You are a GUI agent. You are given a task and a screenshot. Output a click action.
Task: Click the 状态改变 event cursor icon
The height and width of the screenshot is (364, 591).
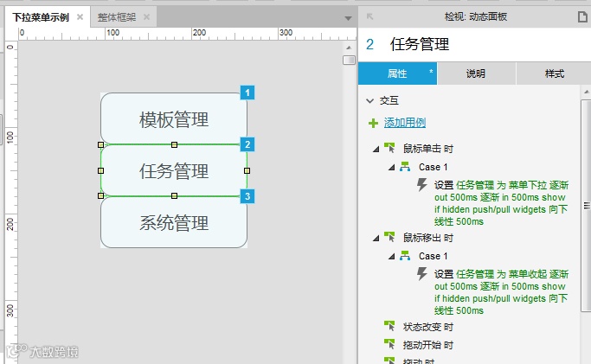click(x=389, y=326)
